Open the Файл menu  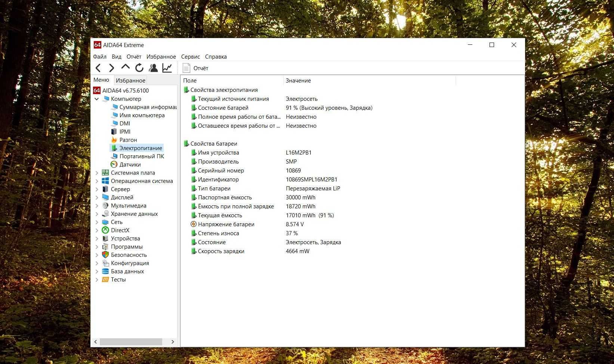[x=100, y=57]
